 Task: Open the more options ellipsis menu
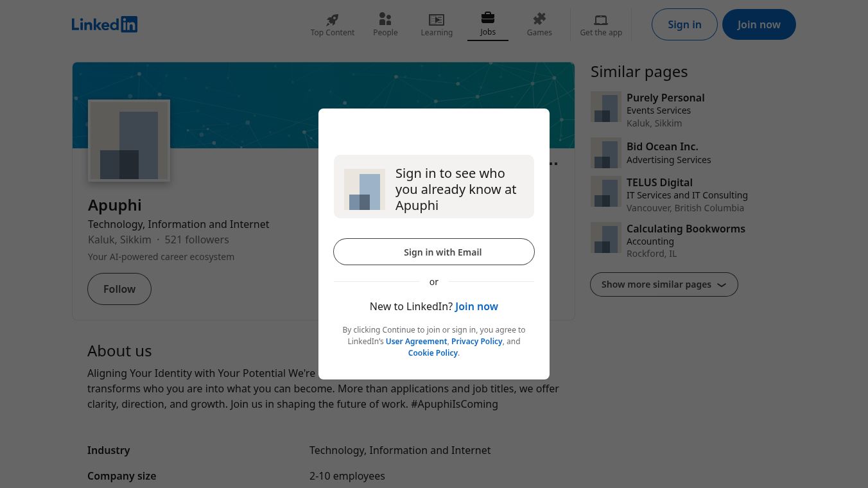[553, 164]
